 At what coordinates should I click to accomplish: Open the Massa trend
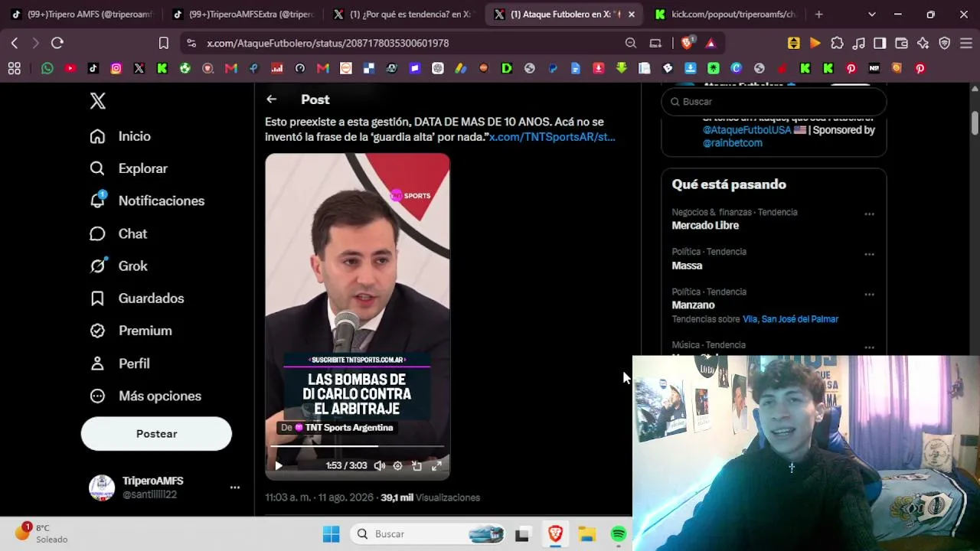pyautogui.click(x=687, y=266)
